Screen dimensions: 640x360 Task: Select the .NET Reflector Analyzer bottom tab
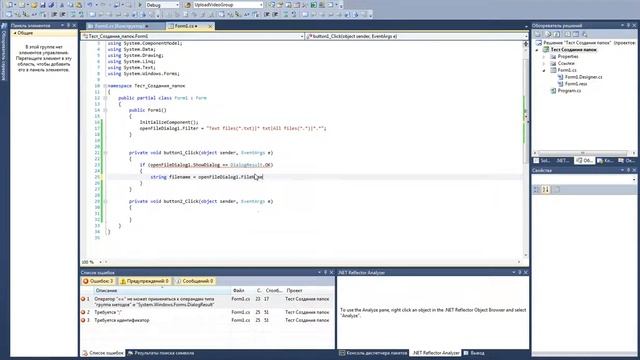436,353
